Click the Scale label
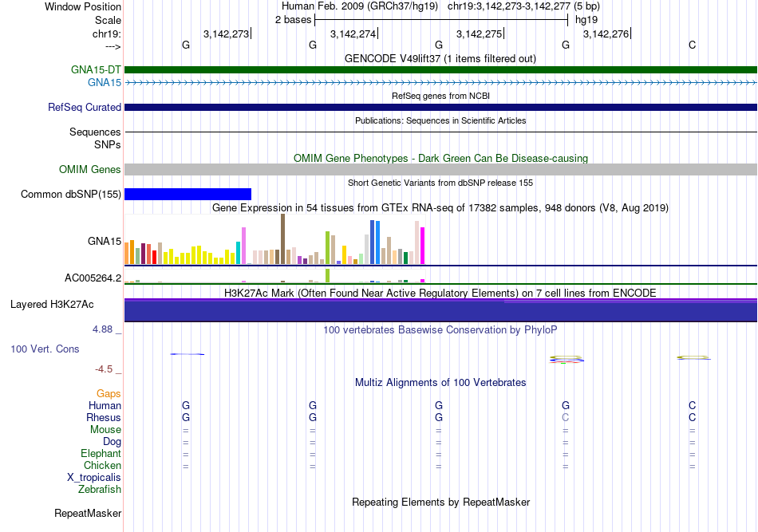This screenshot has height=532, width=758. click(x=109, y=20)
